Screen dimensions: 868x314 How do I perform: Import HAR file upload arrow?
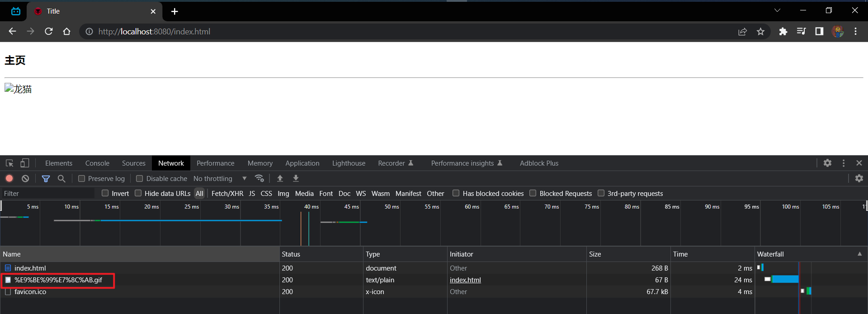280,178
